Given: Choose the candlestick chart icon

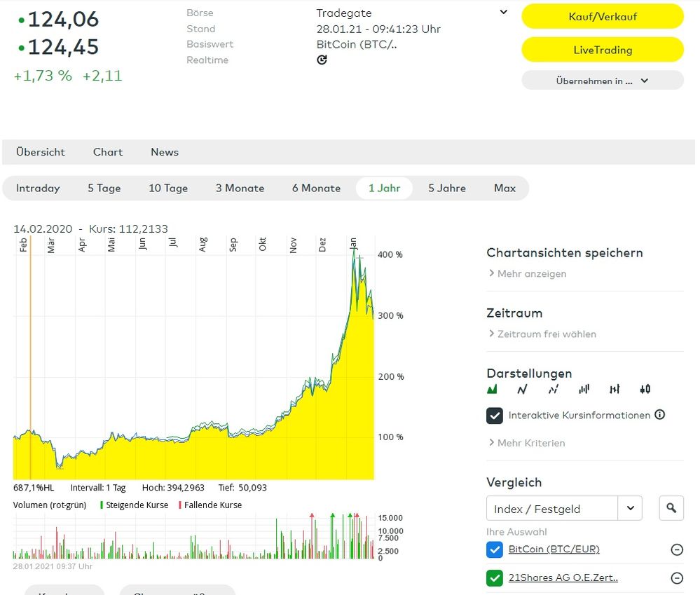Looking at the screenshot, I should pyautogui.click(x=645, y=389).
